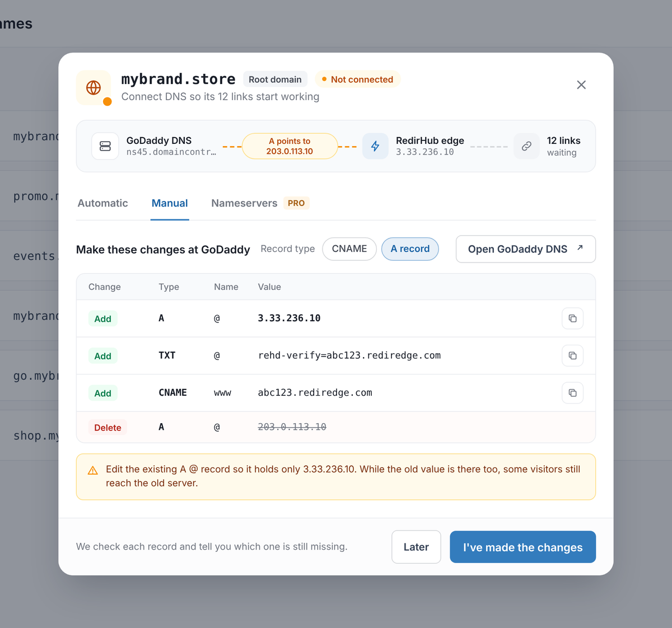Click the globe domain icon

[x=94, y=87]
